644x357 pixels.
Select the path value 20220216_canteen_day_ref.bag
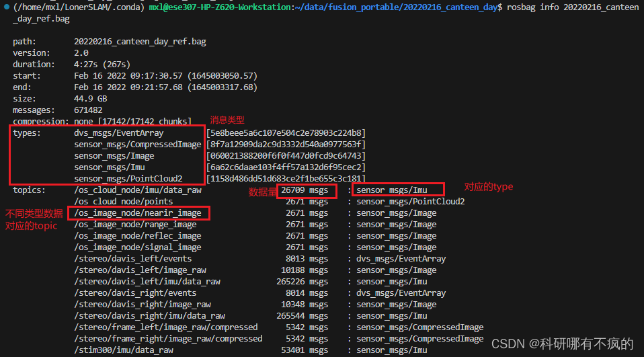140,42
